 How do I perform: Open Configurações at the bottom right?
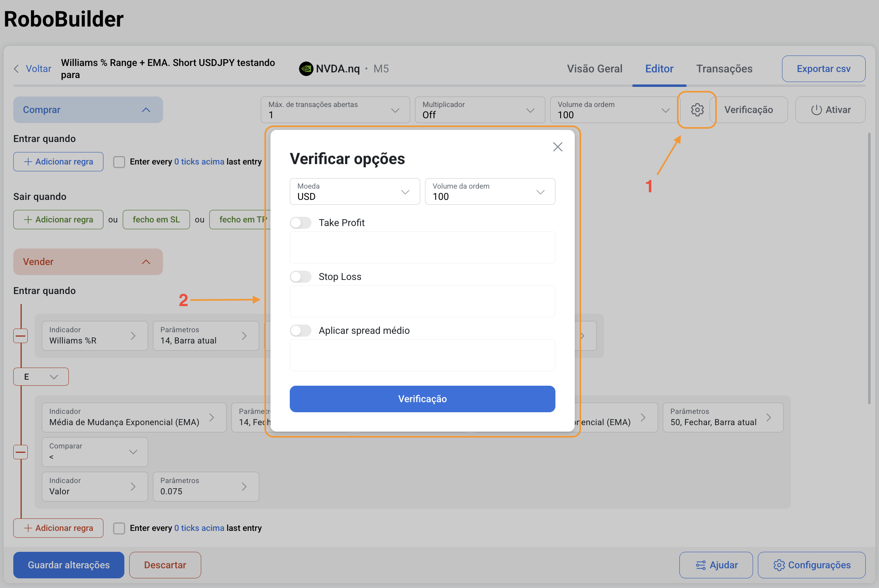tap(811, 565)
